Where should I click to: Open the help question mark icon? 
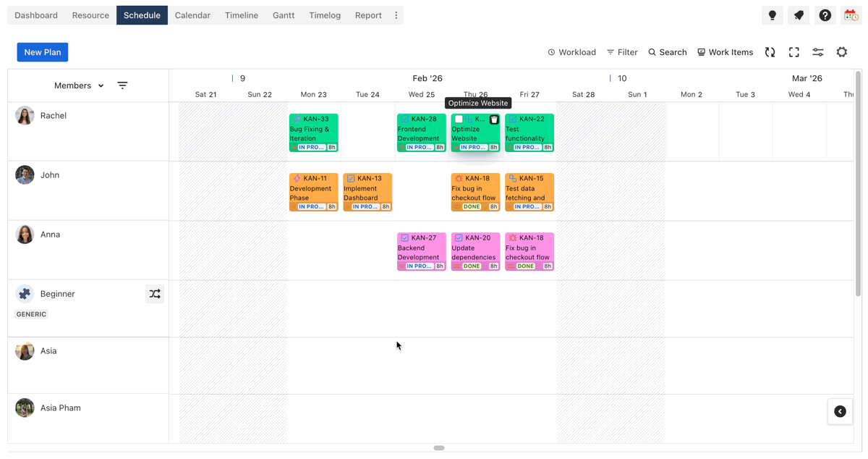coord(825,15)
